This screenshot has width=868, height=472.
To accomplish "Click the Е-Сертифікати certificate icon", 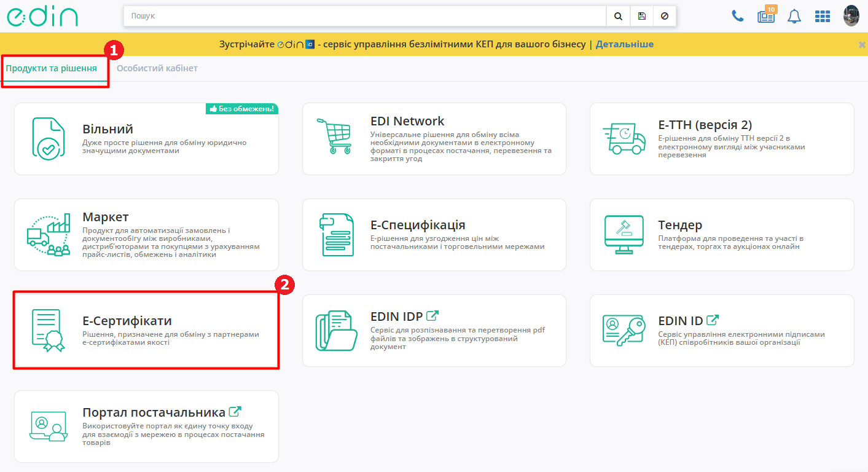I will click(49, 331).
